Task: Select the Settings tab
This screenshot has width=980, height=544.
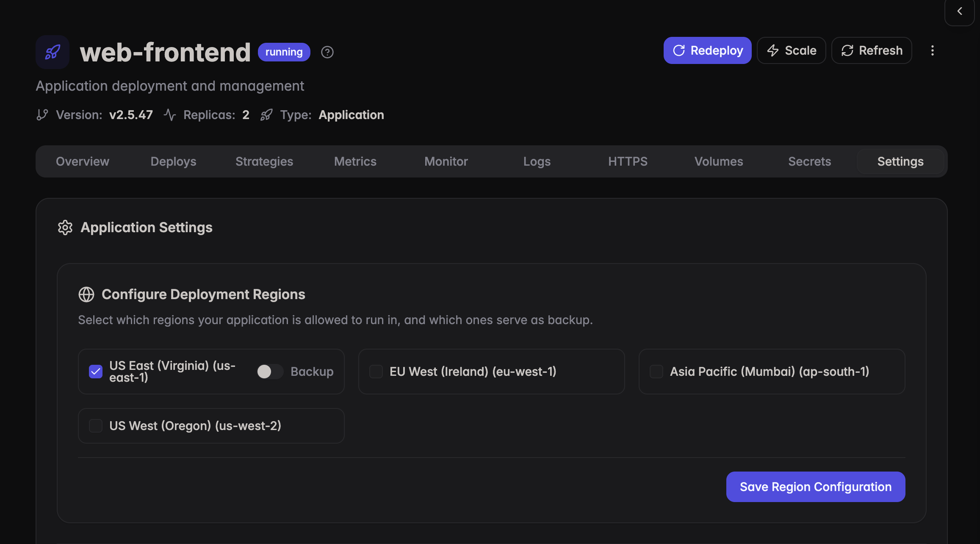Action: tap(900, 161)
